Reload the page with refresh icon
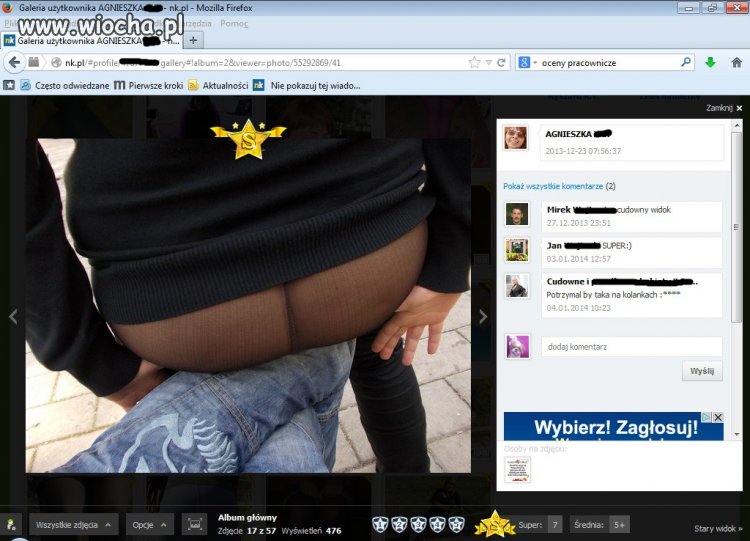This screenshot has height=541, width=750. (x=501, y=63)
